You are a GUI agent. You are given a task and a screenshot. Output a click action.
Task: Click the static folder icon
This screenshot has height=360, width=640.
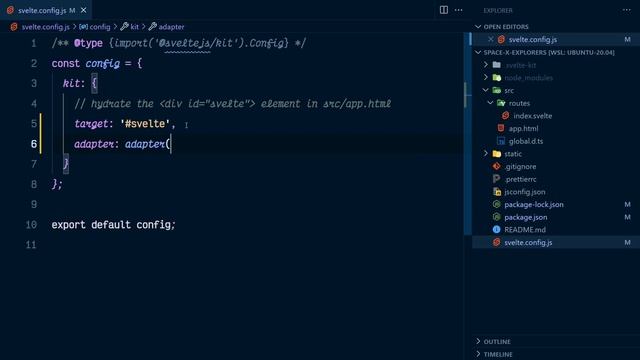point(497,153)
